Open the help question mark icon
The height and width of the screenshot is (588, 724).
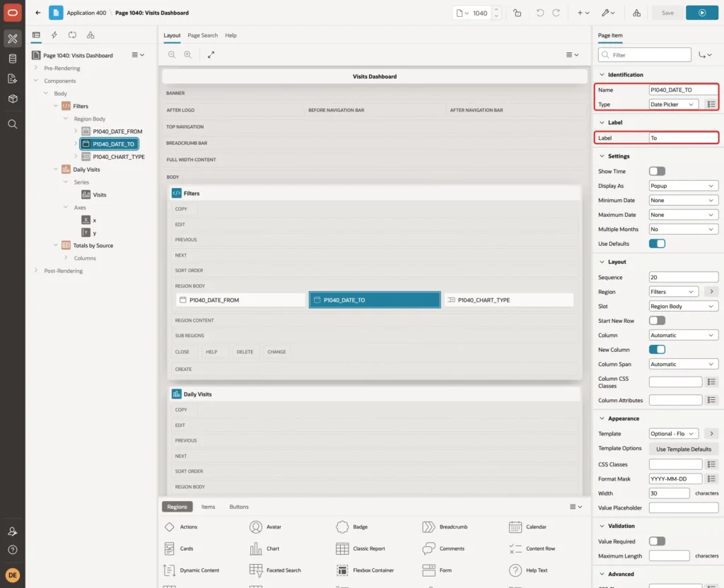coord(13,550)
